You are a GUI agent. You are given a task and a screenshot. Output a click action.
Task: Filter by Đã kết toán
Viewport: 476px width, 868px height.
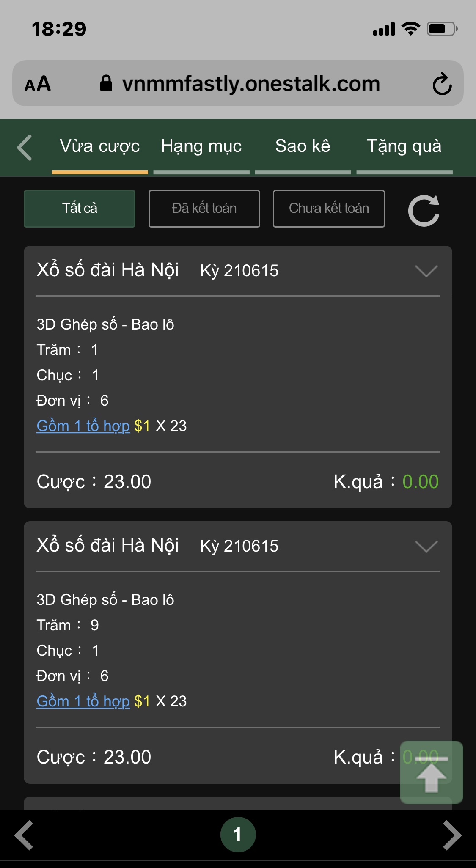coord(204,209)
